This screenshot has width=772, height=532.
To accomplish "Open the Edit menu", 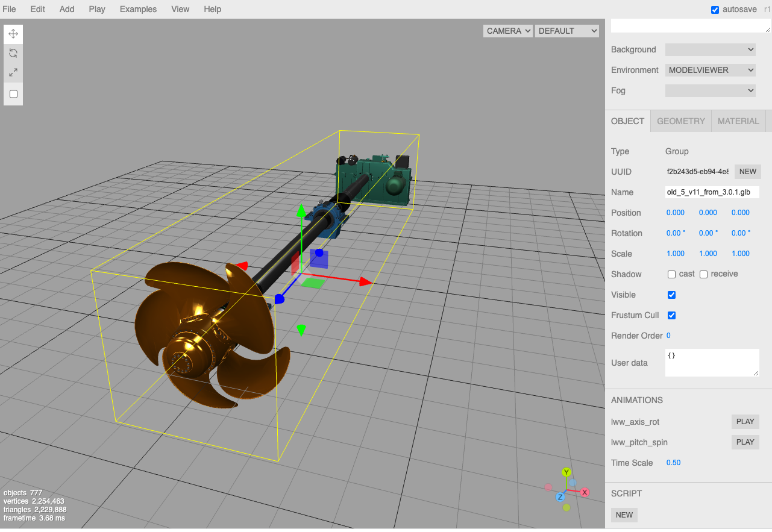I will pyautogui.click(x=38, y=9).
